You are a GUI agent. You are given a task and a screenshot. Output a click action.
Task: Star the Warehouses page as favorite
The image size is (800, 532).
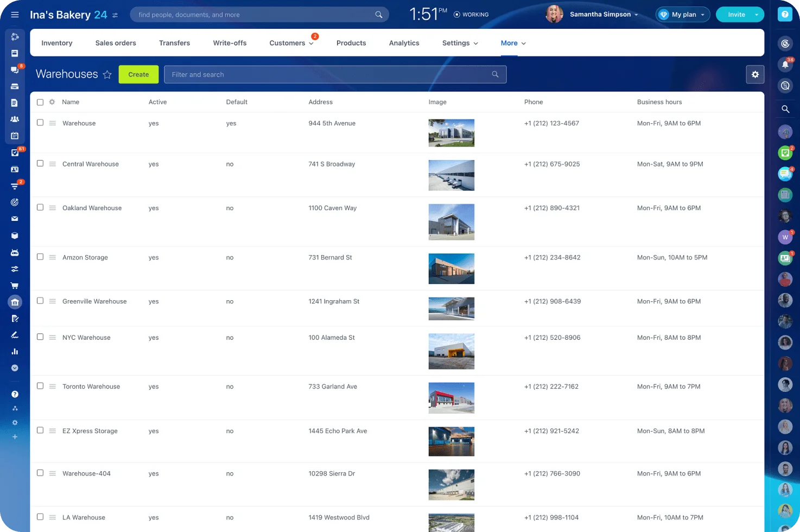107,75
